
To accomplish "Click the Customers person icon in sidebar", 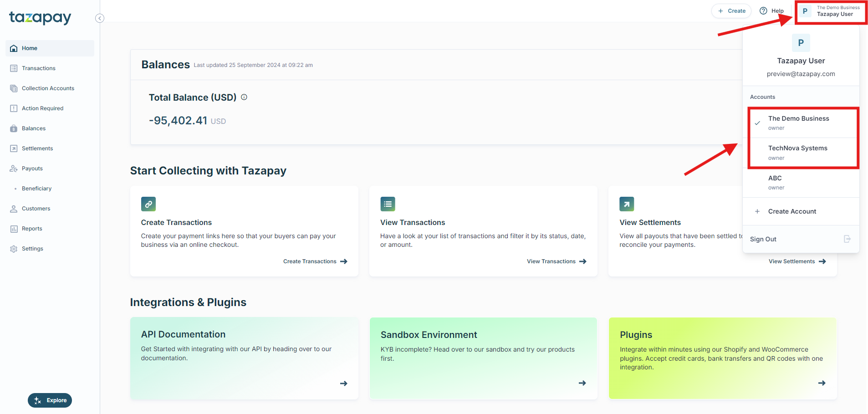I will [14, 209].
